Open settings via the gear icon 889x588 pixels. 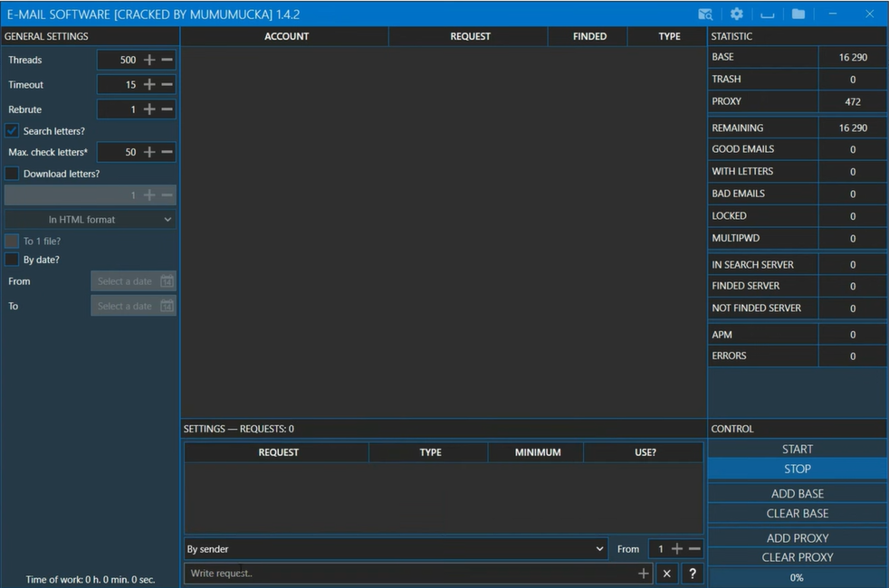coord(737,14)
